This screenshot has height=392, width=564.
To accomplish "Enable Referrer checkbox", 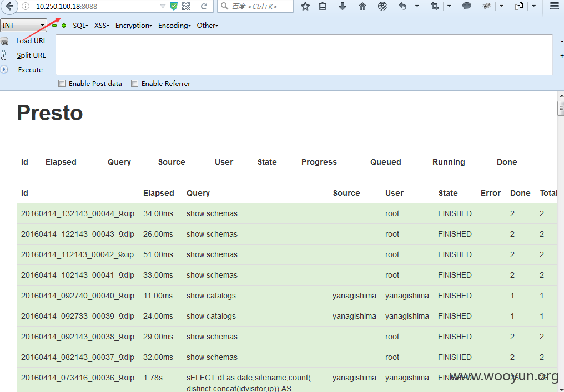I will click(134, 83).
